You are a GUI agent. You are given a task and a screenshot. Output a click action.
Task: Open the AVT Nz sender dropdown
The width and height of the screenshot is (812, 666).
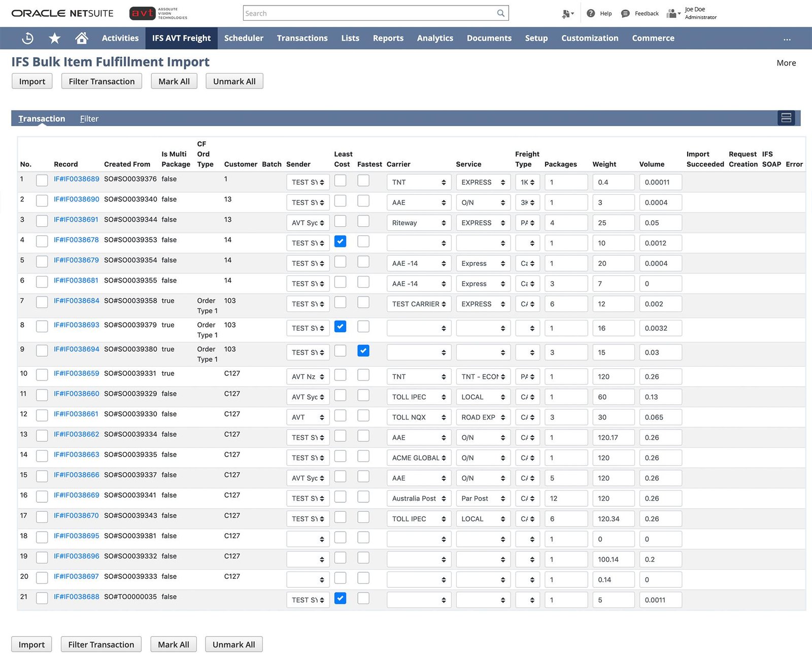pos(308,377)
